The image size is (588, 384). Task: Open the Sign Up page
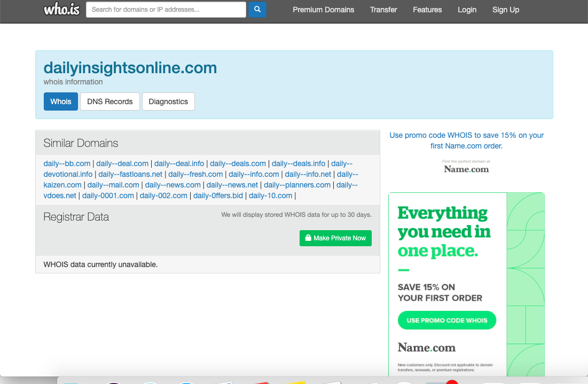[x=506, y=10]
